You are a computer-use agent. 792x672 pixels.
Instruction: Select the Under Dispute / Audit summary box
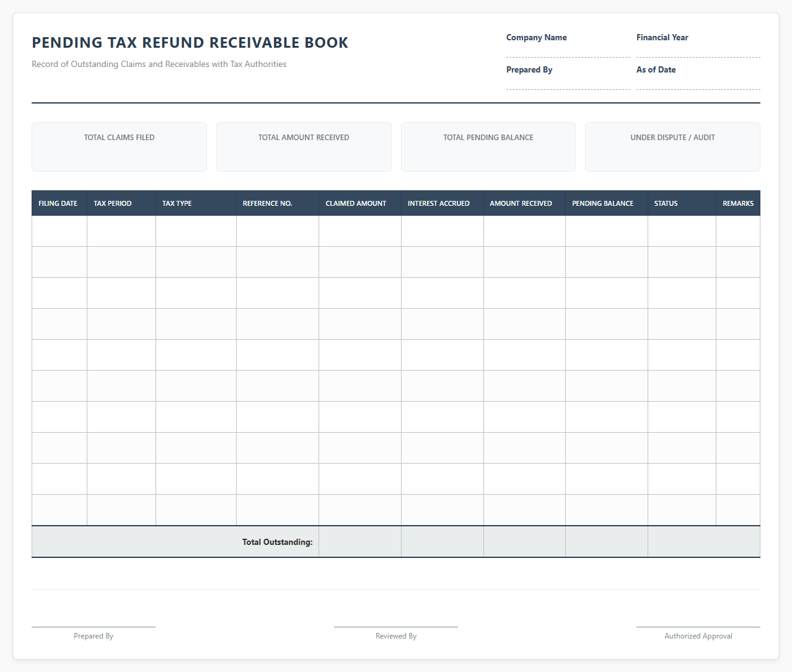(672, 147)
